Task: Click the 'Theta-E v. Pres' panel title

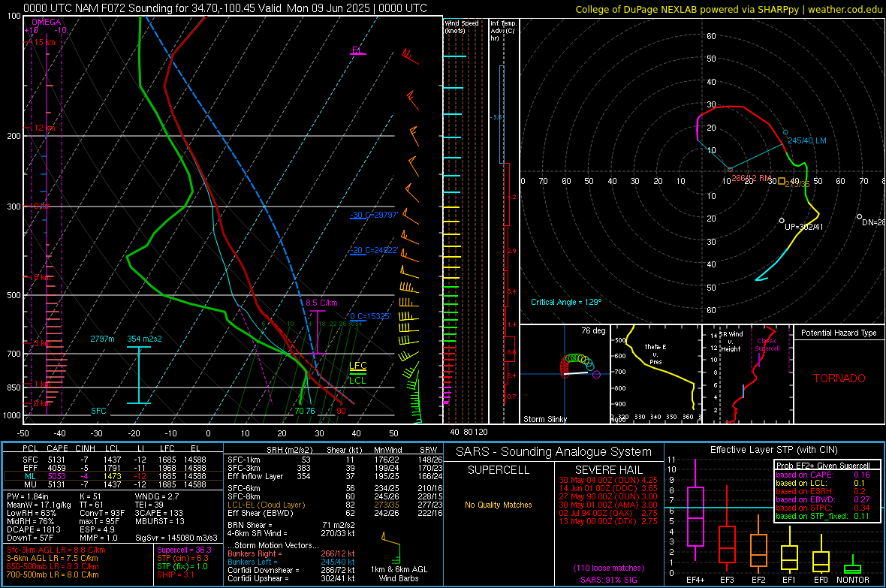Action: 655,354
